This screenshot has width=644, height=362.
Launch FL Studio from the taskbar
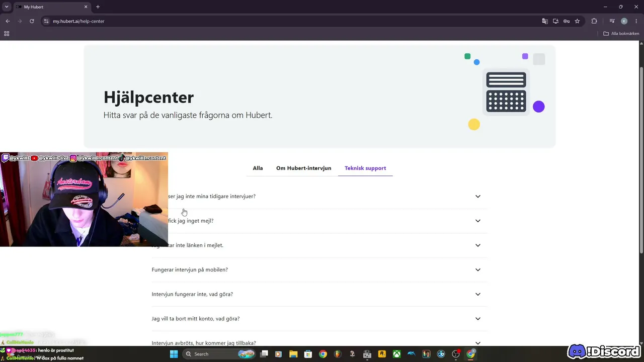point(338,354)
